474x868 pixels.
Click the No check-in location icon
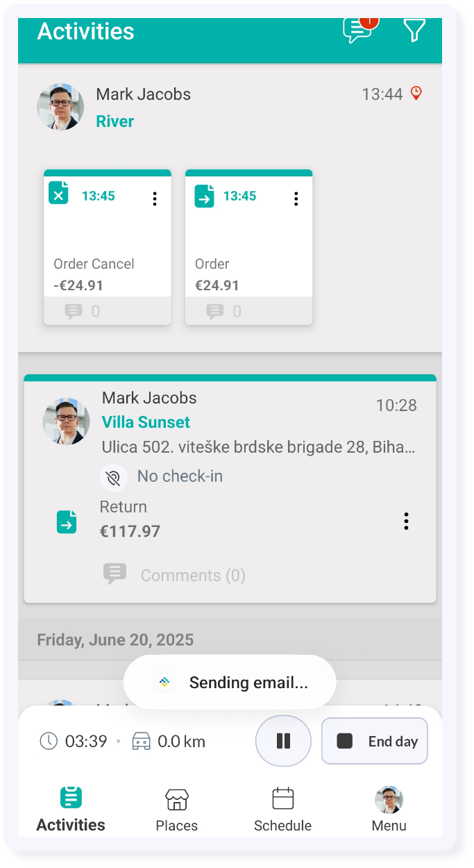[x=114, y=477]
